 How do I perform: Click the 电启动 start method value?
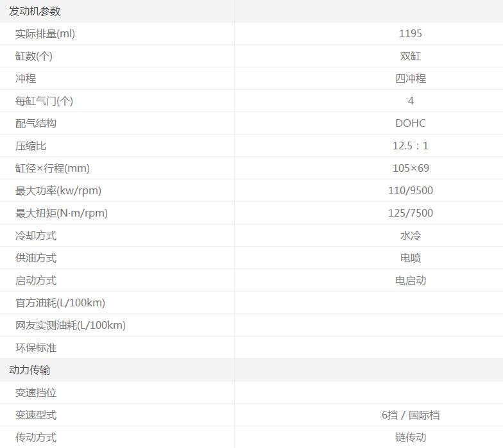[410, 281]
